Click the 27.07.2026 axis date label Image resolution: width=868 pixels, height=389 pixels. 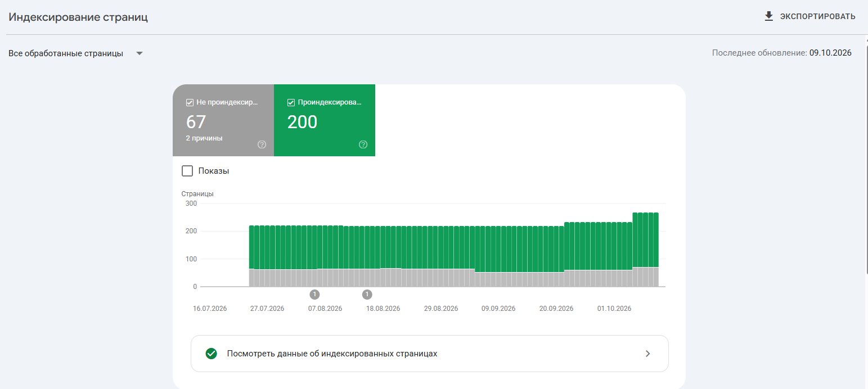click(x=267, y=309)
